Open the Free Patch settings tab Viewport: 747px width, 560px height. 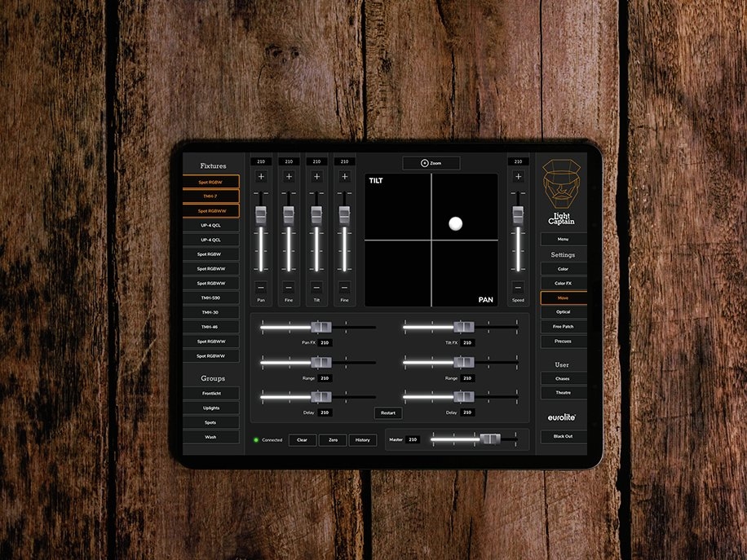pos(563,327)
